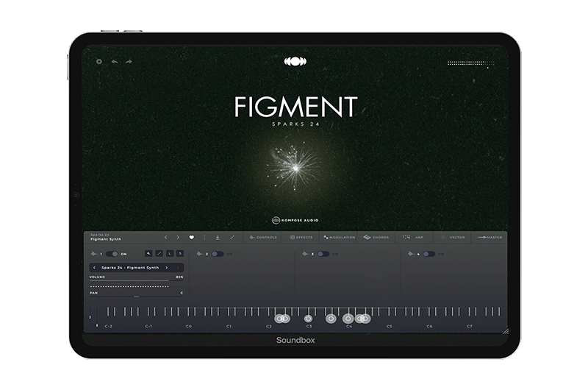Switch to the Controls tab
Viewport: 588px width, 390px height.
click(x=263, y=237)
